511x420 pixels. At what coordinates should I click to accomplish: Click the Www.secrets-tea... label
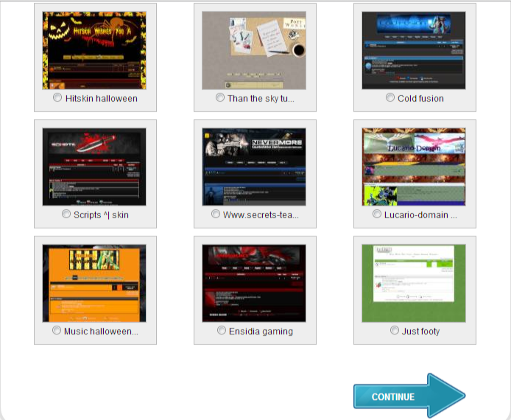(261, 215)
